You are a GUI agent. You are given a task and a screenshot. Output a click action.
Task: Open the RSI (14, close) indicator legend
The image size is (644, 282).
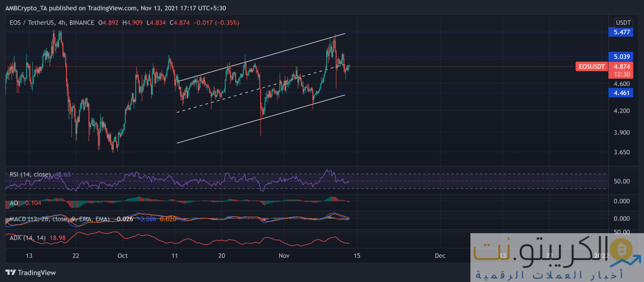tap(30, 175)
